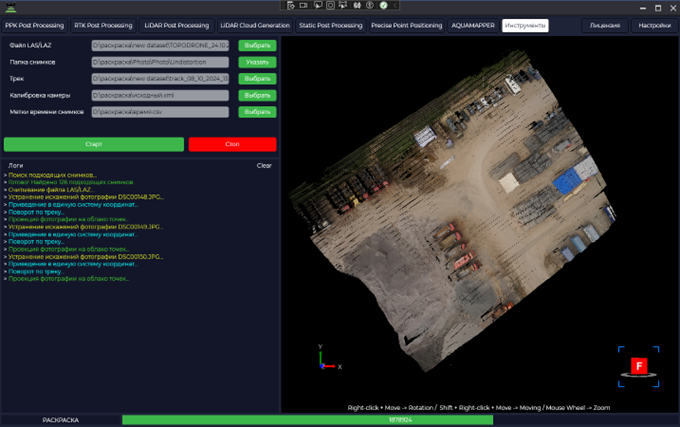Image resolution: width=680 pixels, height=427 pixels.
Task: Click the Live Visual Tree icon in the debug toolbar
Action: coord(291,5)
